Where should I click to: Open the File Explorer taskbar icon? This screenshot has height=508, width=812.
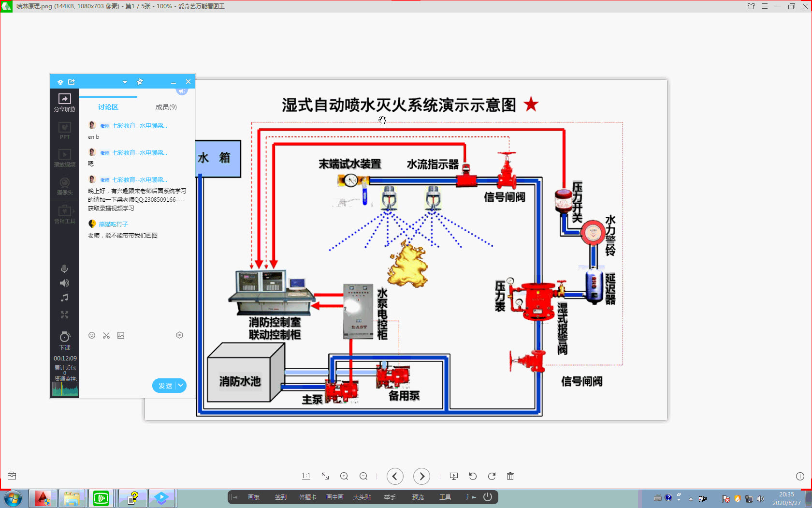coord(72,498)
